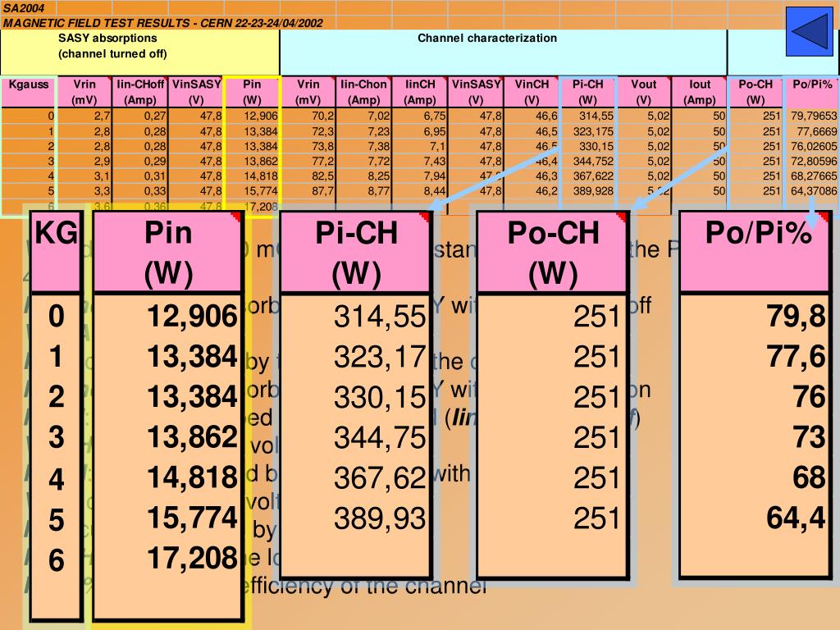This screenshot has width=840, height=630.
Task: Click cell value '7,43' in IinCH column
Action: [435, 161]
